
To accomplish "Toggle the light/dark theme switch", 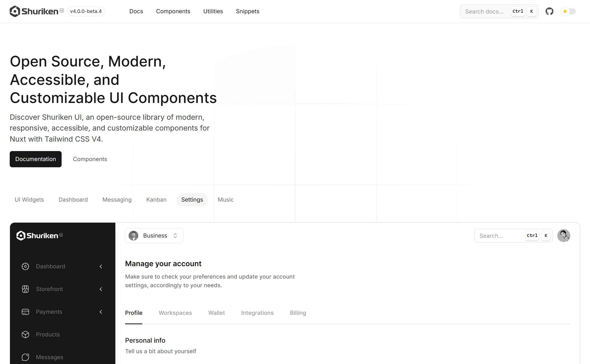I will tap(569, 11).
